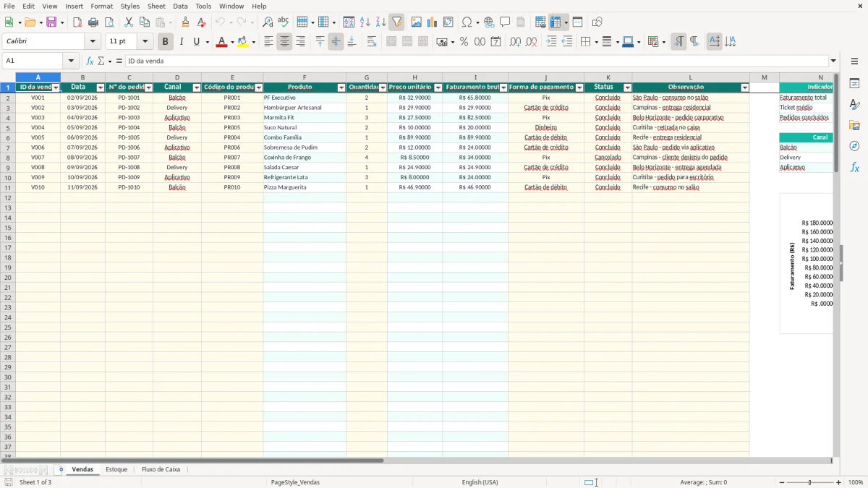Expand the Produto column filter dropdown
Viewport: 868px width, 488px height.
click(341, 87)
